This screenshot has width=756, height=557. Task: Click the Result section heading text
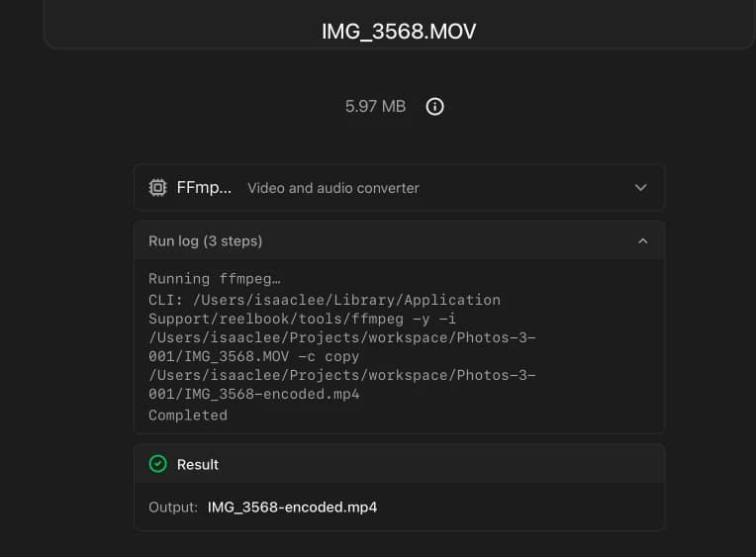[198, 464]
